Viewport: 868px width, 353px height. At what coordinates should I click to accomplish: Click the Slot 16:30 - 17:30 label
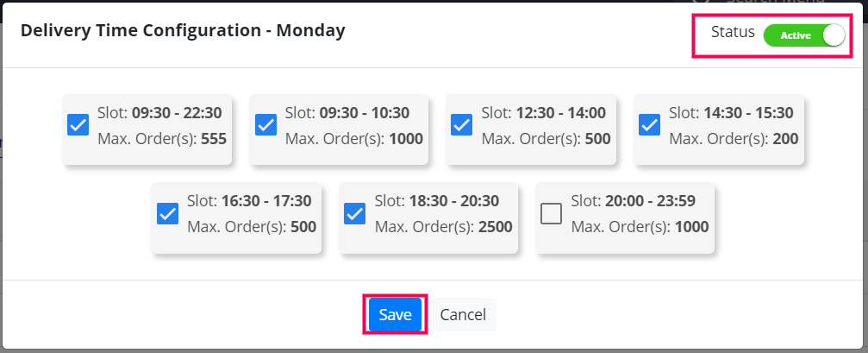point(249,200)
